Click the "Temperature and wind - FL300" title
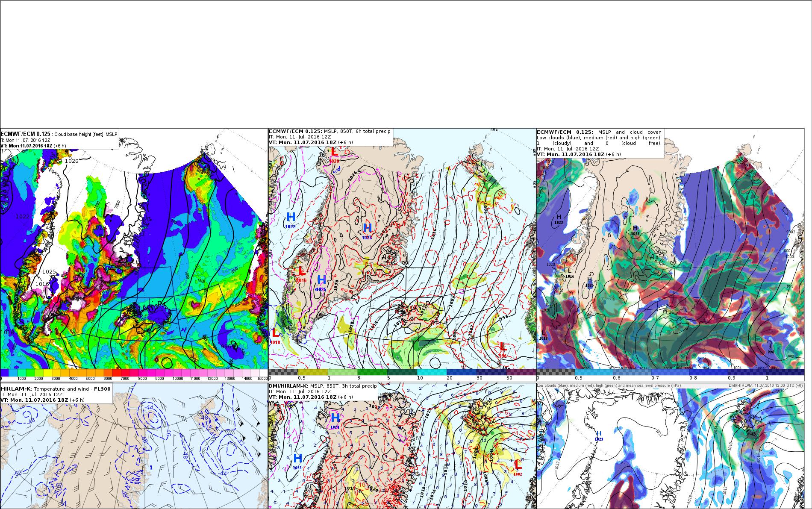The width and height of the screenshot is (812, 509). pyautogui.click(x=72, y=389)
